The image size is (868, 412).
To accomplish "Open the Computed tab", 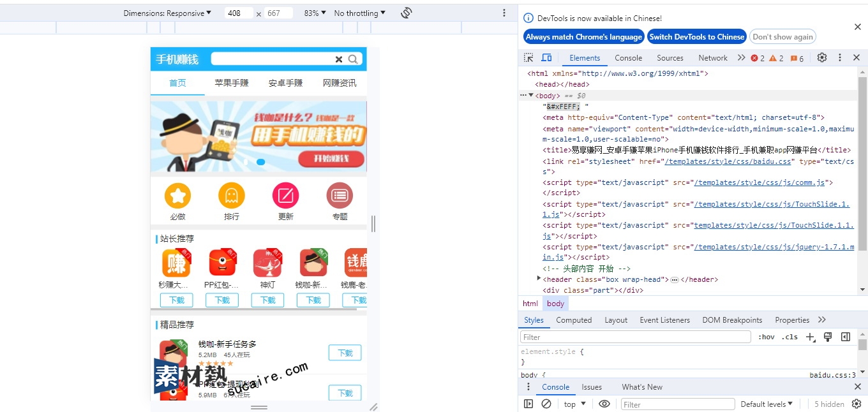I will click(x=574, y=320).
